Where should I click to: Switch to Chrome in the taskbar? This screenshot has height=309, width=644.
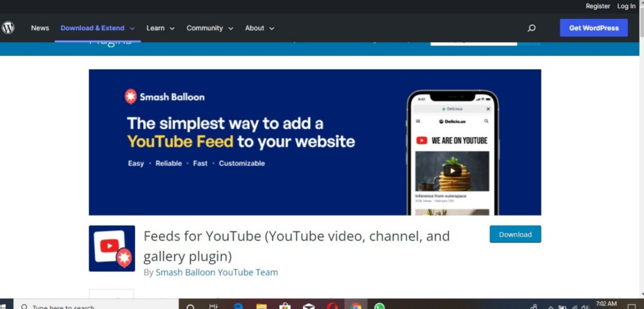pyautogui.click(x=355, y=306)
